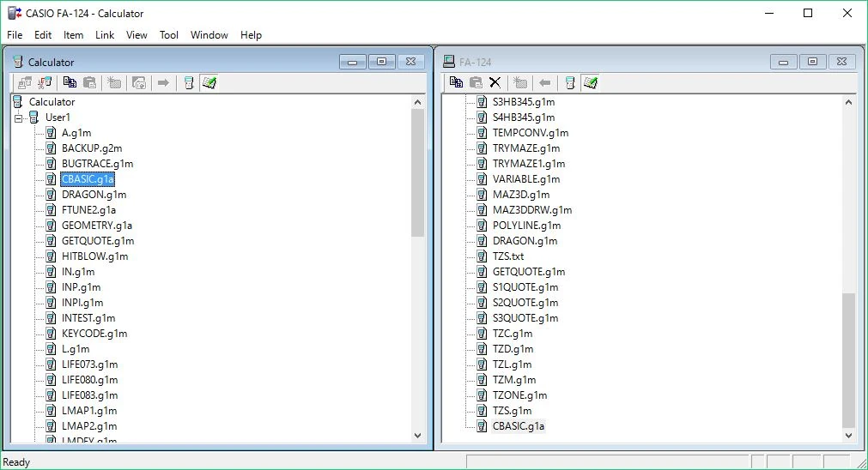Image resolution: width=868 pixels, height=470 pixels.
Task: Minimize the FA-124 child window
Action: (783, 62)
